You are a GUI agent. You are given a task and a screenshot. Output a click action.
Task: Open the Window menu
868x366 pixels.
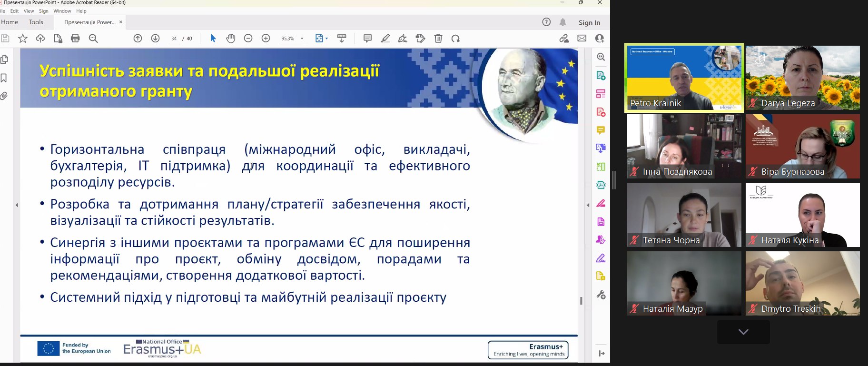[x=62, y=11]
